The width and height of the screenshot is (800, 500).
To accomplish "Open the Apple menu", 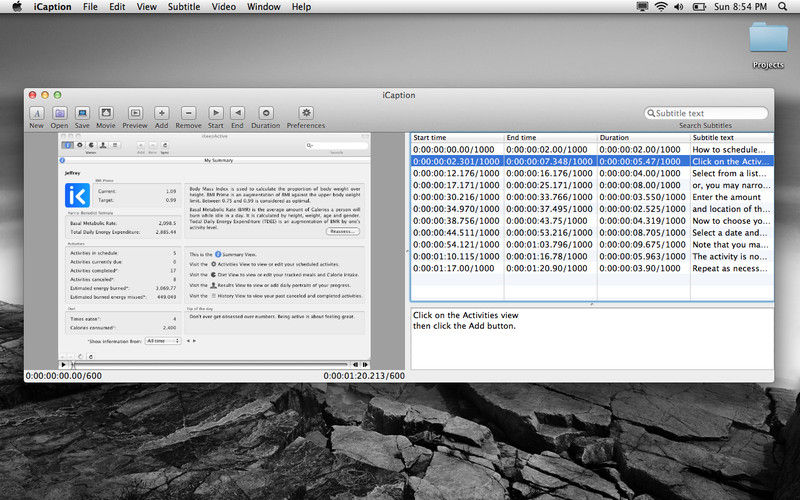I will click(x=17, y=7).
